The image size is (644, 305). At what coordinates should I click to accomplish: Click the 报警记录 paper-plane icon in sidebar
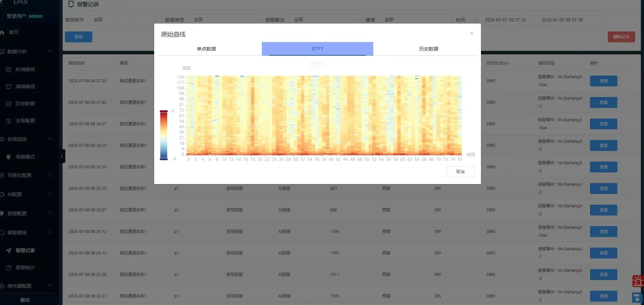pyautogui.click(x=9, y=251)
